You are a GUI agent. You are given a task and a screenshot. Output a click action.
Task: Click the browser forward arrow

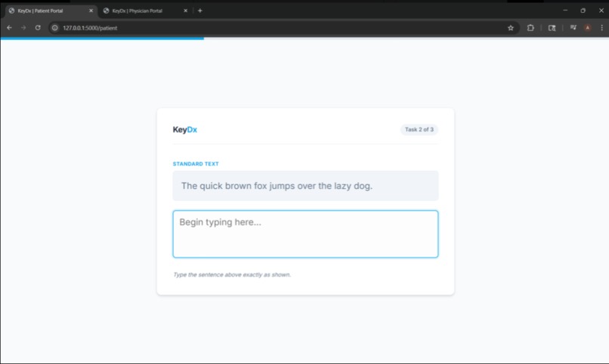tap(23, 28)
